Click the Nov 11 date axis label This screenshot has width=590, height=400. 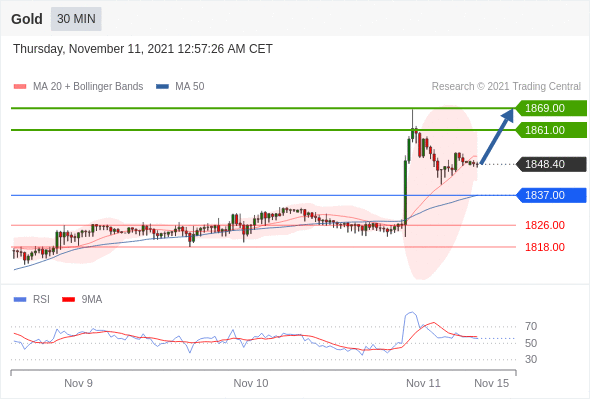pos(423,383)
